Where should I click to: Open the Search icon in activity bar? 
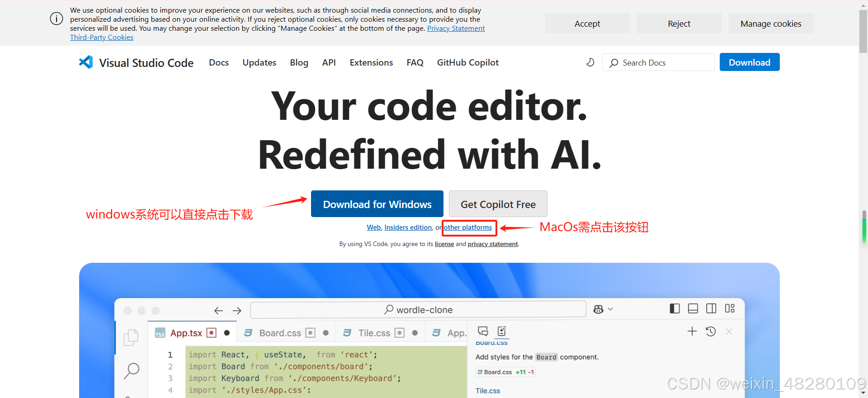(132, 371)
